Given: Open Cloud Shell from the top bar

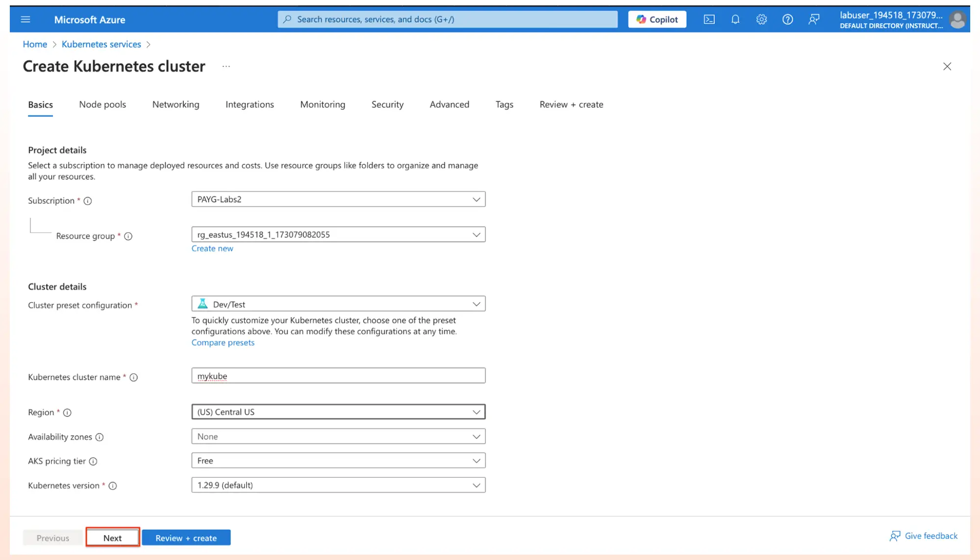Looking at the screenshot, I should [709, 20].
